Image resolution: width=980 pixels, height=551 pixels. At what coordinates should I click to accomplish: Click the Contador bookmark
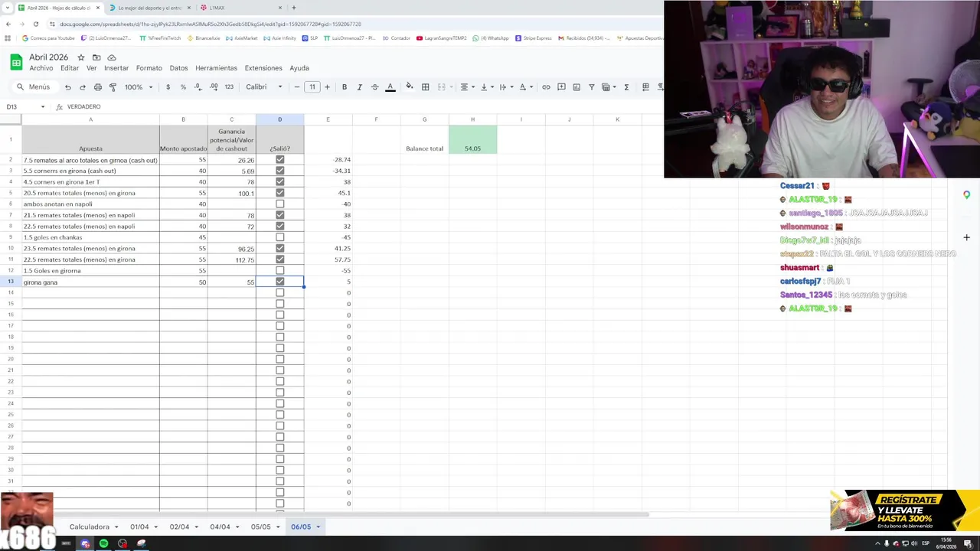pyautogui.click(x=397, y=38)
